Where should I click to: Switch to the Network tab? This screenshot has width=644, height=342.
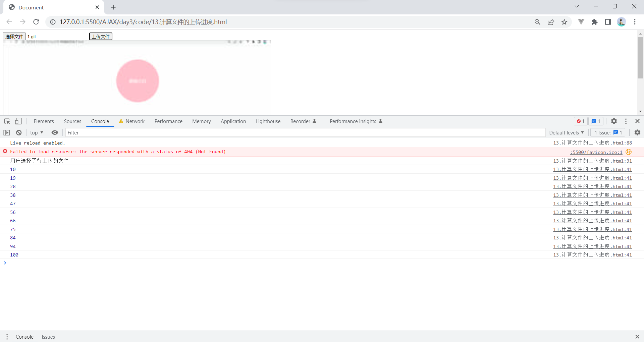tap(135, 121)
